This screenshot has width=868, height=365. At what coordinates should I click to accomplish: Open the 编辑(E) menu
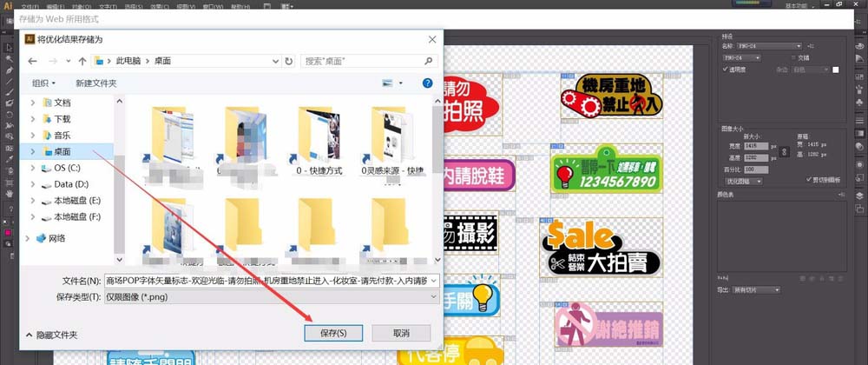coord(56,7)
